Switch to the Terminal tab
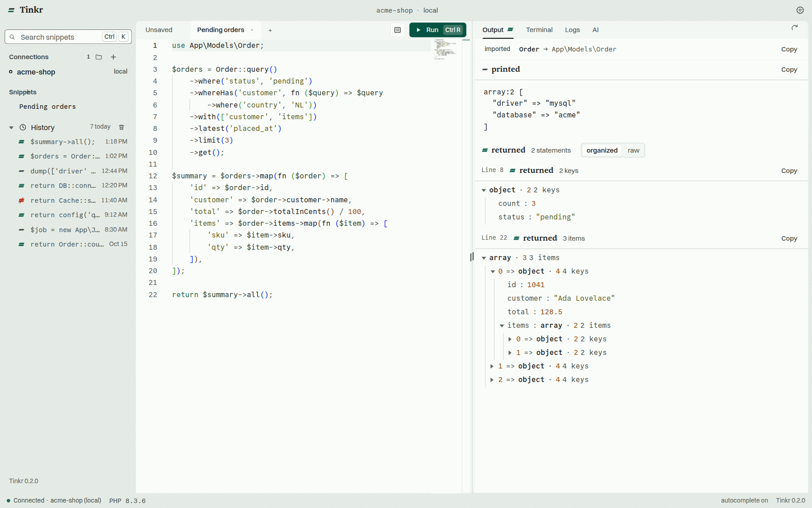The image size is (812, 508). [539, 30]
